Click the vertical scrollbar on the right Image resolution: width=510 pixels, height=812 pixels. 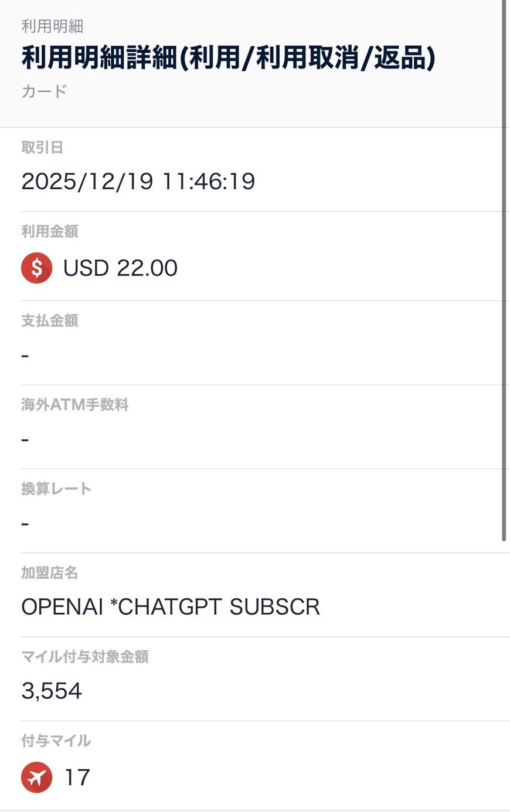(504, 269)
